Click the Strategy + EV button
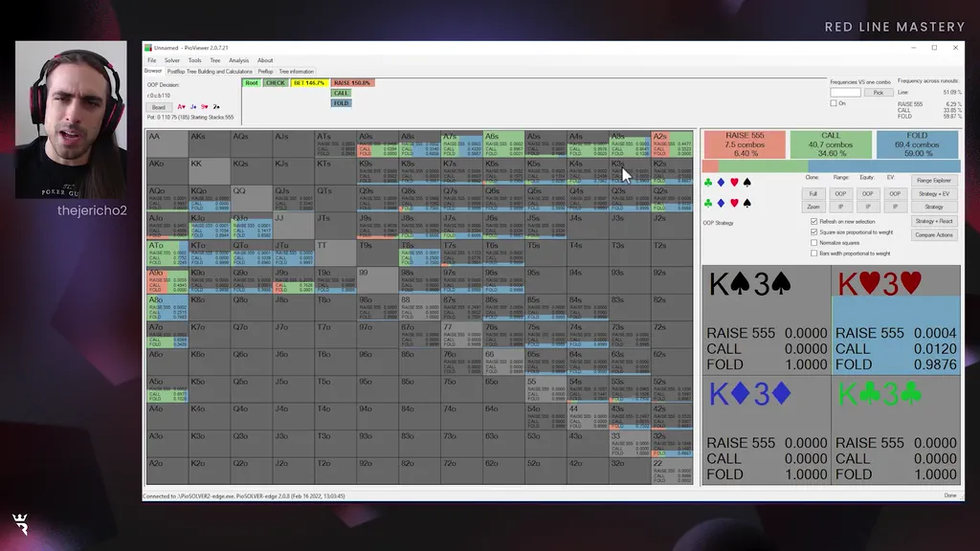This screenshot has width=980, height=551. [x=934, y=193]
